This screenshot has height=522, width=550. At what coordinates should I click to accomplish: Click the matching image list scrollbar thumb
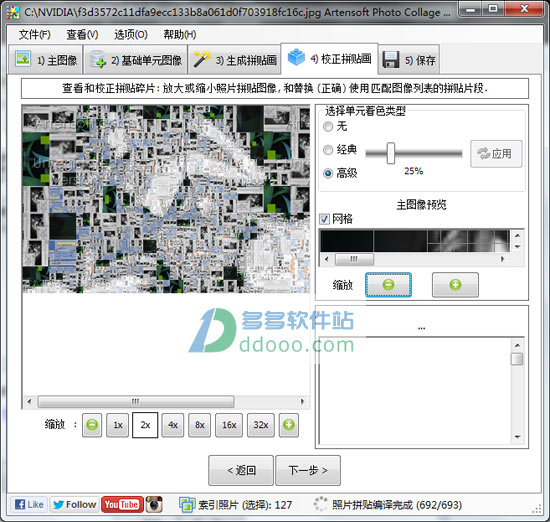517,359
